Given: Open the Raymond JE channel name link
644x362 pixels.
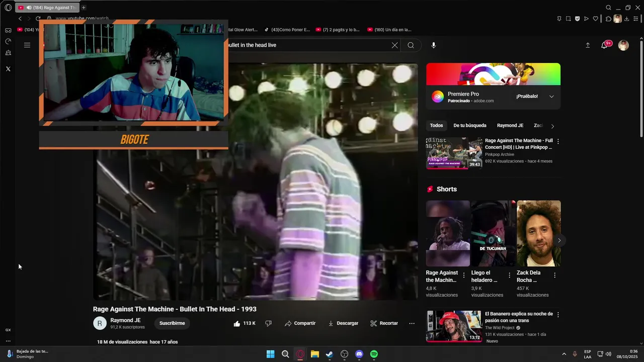Looking at the screenshot, I should click(x=125, y=320).
